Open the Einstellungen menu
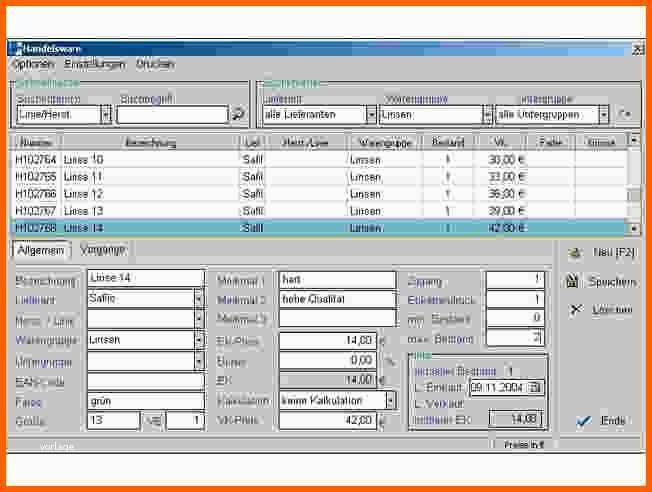This screenshot has width=652, height=492. 95,64
